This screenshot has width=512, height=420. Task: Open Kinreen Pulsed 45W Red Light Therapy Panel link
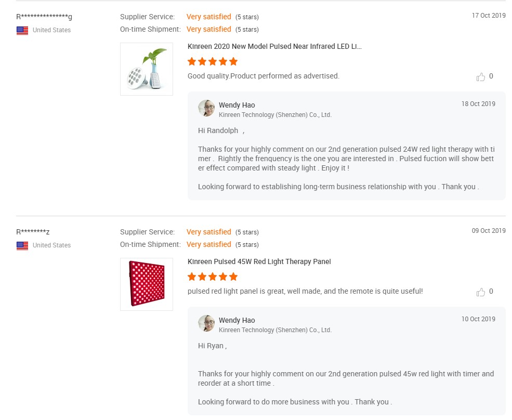259,261
